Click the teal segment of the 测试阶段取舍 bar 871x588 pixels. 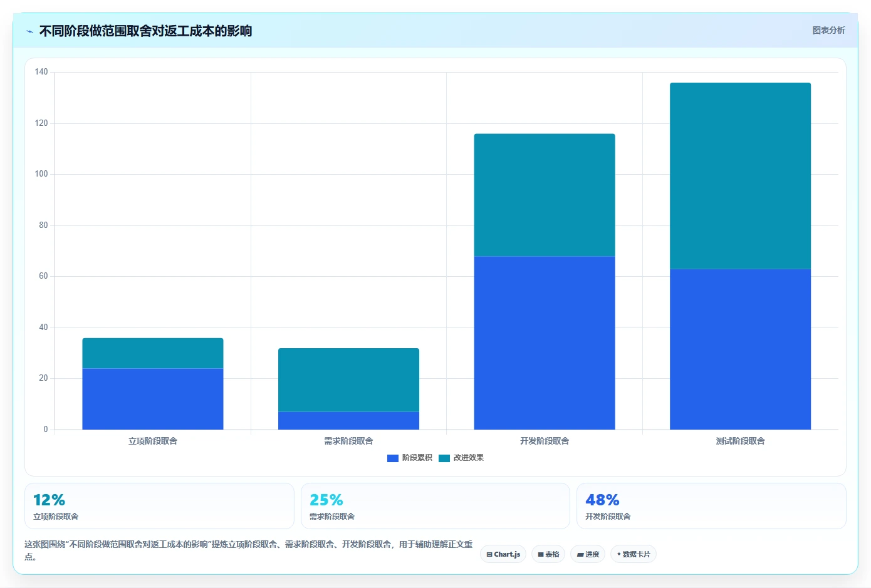click(740, 176)
